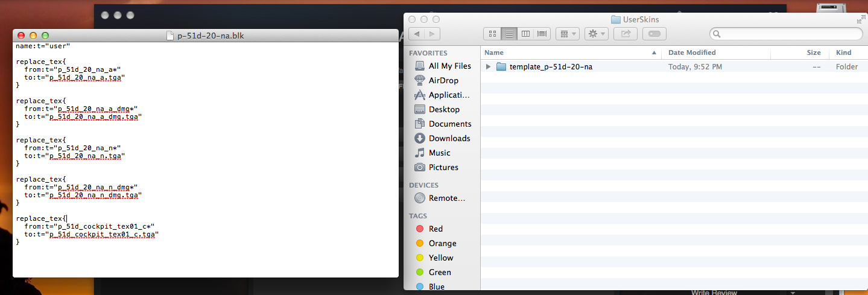
Task: Click the to:t="p_51d_cockpit_tex01_c.tga" line
Action: [92, 234]
